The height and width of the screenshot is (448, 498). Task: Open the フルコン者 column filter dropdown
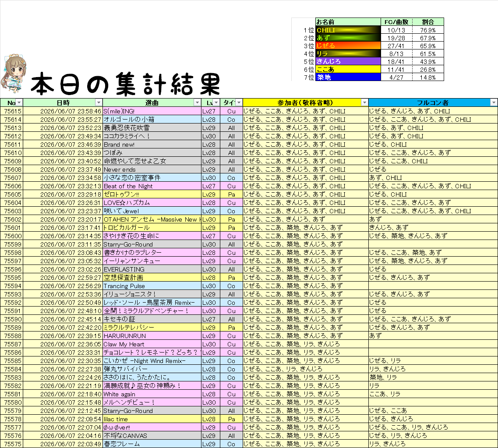coord(494,102)
